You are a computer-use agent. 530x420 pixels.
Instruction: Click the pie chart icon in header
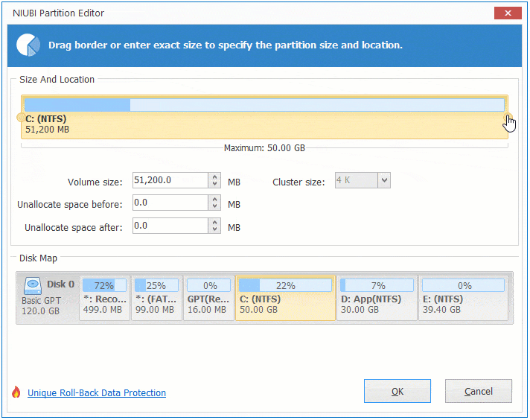tap(29, 45)
